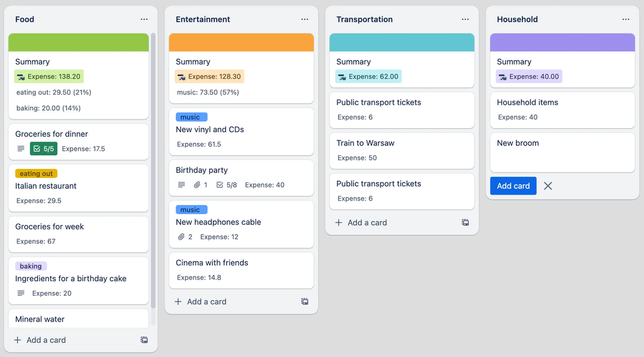This screenshot has height=357, width=644.
Task: Add a card to the Transportation list
Action: [x=361, y=222]
